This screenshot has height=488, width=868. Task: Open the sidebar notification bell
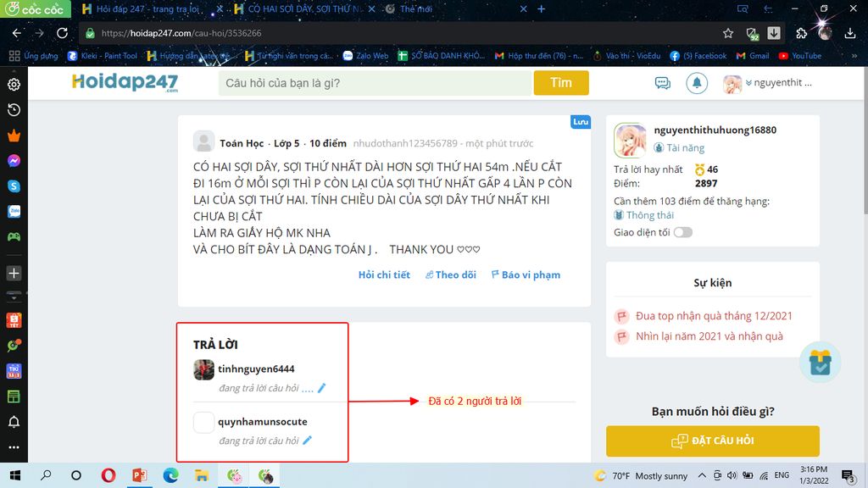(x=14, y=422)
